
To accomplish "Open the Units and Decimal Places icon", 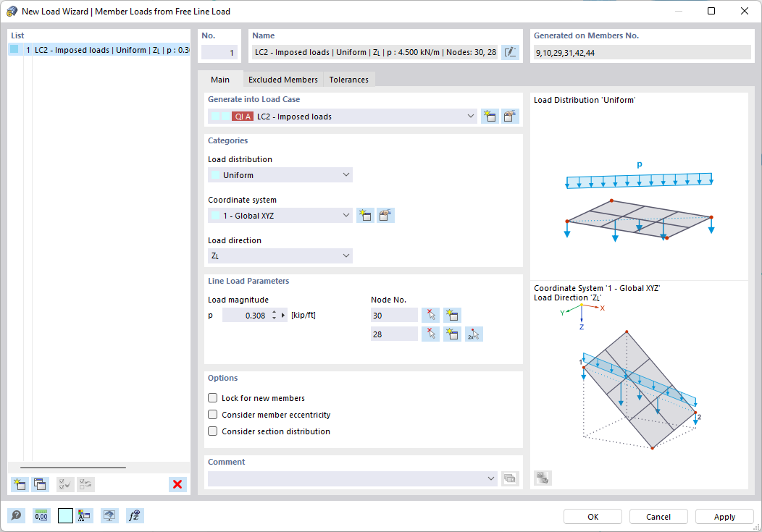I will pyautogui.click(x=41, y=515).
